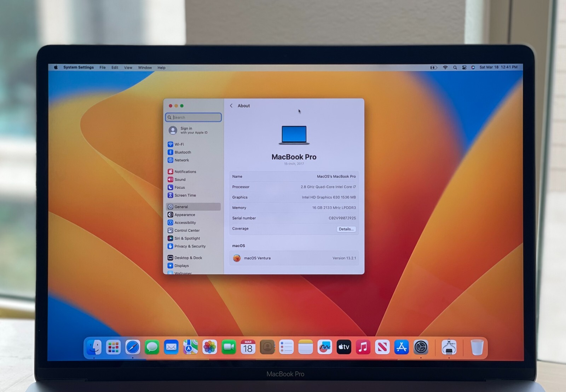Open App Store from Dock
The width and height of the screenshot is (566, 392).
click(x=402, y=347)
